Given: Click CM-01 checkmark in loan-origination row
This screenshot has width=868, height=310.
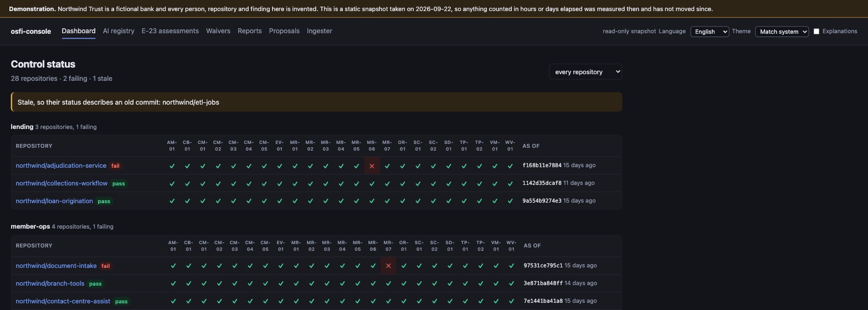Looking at the screenshot, I should 203,201.
